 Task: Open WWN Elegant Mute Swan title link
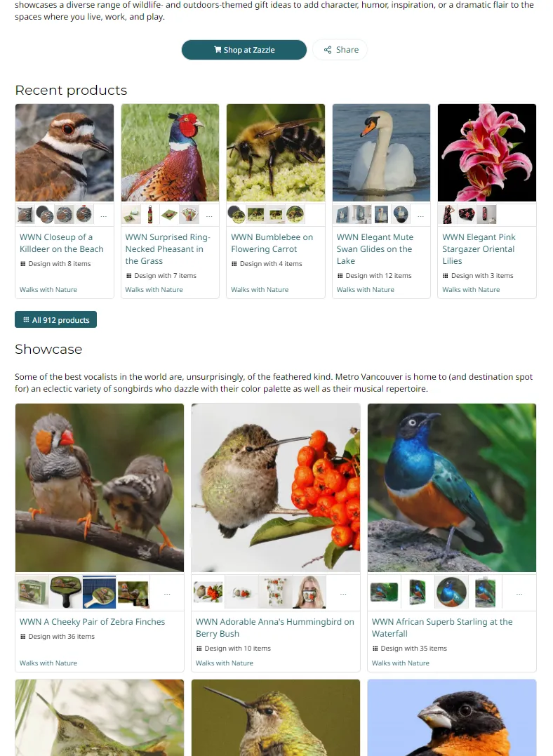click(375, 248)
